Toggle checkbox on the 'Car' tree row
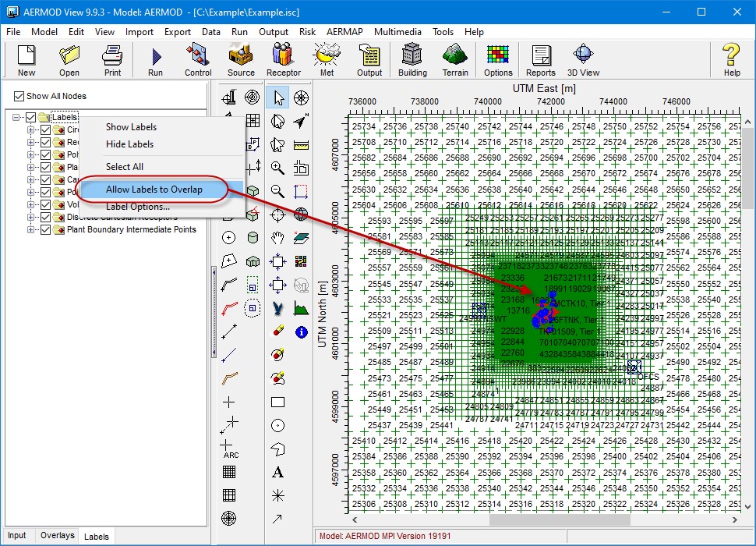The height and width of the screenshot is (546, 756). click(45, 179)
